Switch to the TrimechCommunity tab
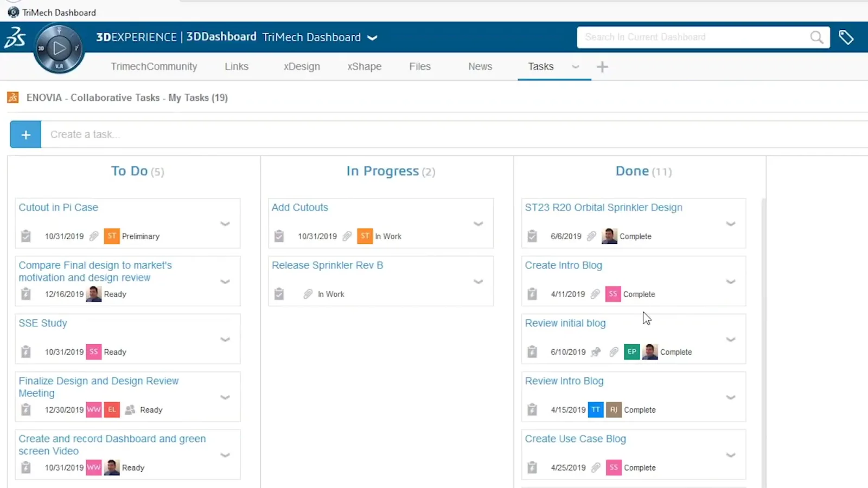 (154, 67)
